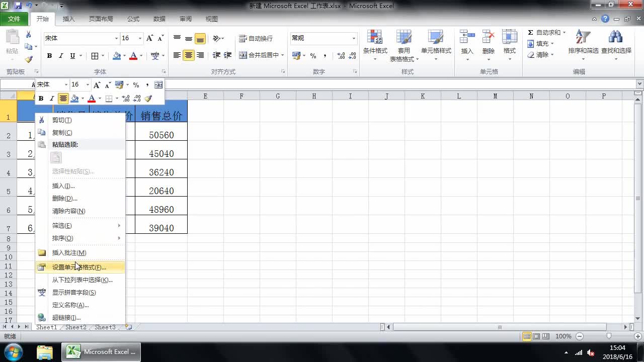The image size is (644, 362).
Task: Expand the ribbon font name dropdown
Action: [x=116, y=38]
